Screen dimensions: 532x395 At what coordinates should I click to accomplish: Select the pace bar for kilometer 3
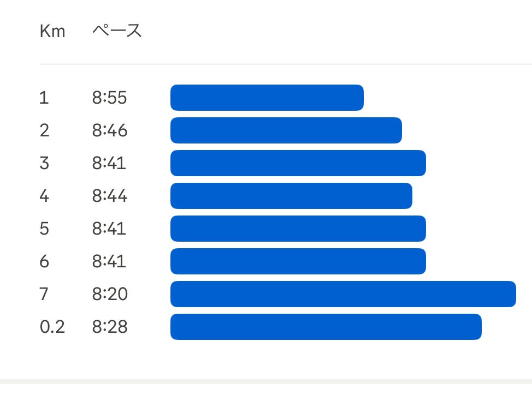298,163
